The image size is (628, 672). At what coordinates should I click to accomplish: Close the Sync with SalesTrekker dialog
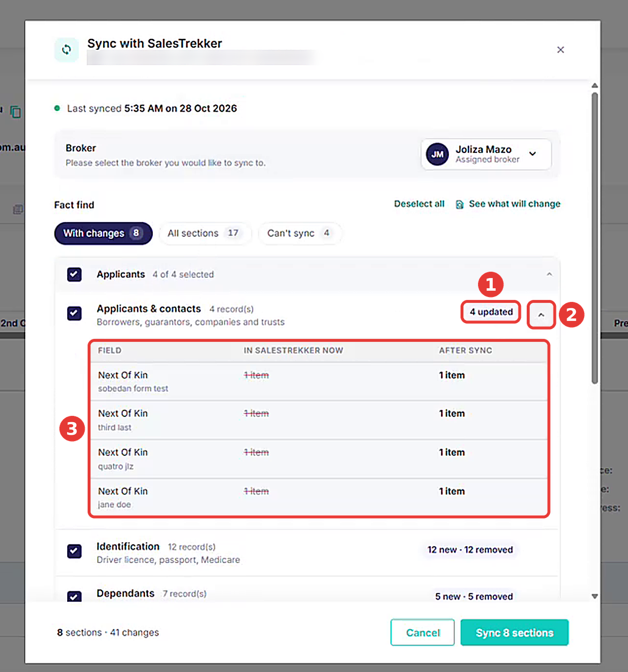560,50
